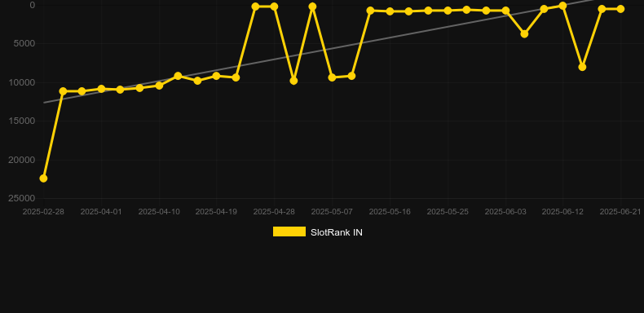This screenshot has width=644, height=313.
Task: Click the top data point above 2025-06-12
Action: point(562,6)
